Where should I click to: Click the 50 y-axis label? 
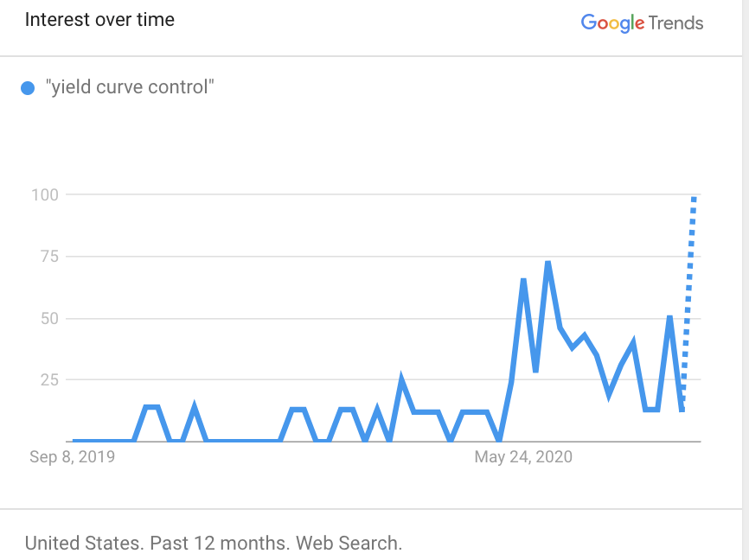49,318
